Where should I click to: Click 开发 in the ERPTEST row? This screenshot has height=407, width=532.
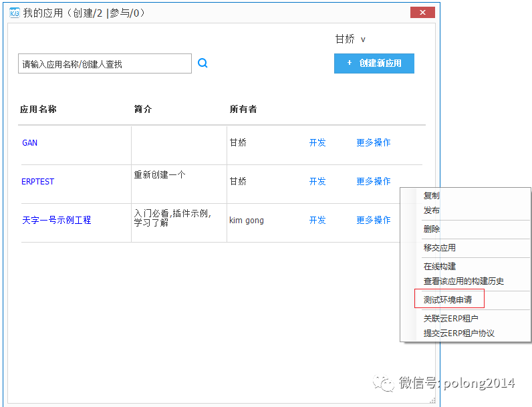[x=317, y=181]
